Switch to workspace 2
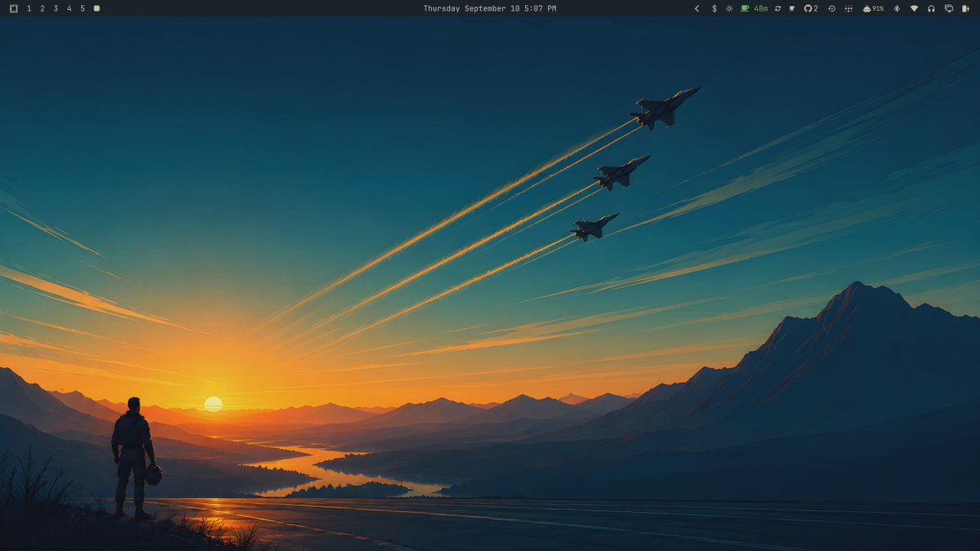The width and height of the screenshot is (980, 551). coord(42,8)
